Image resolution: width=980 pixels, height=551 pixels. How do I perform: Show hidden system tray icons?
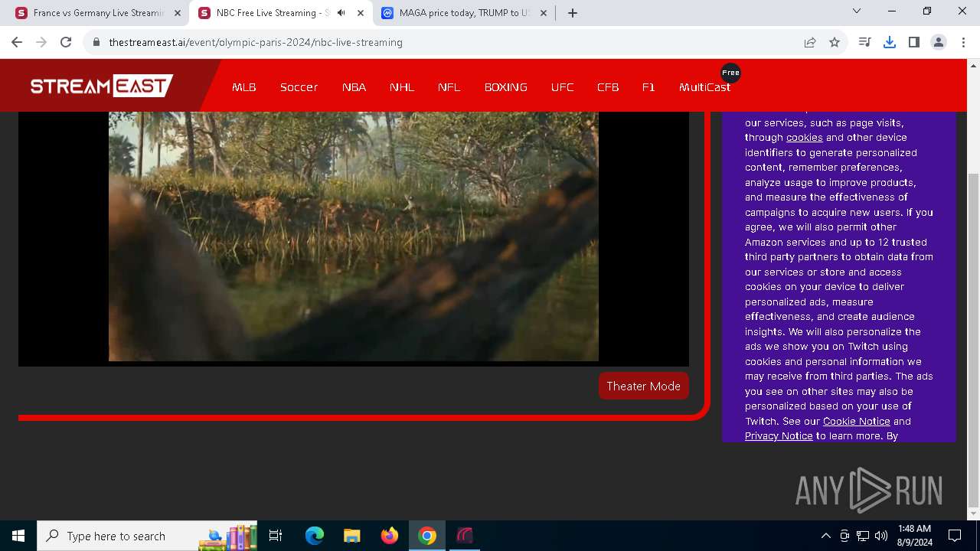pyautogui.click(x=825, y=536)
